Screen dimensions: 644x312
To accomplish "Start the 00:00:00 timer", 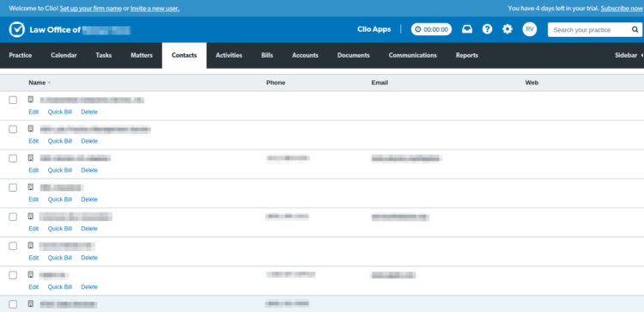I will pos(431,29).
